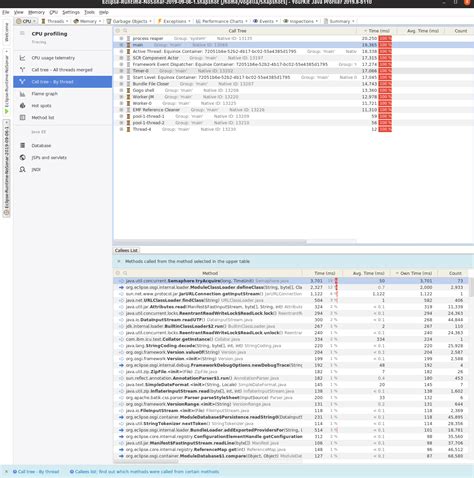Expand the Bundle File Closer thread node

click(121, 84)
